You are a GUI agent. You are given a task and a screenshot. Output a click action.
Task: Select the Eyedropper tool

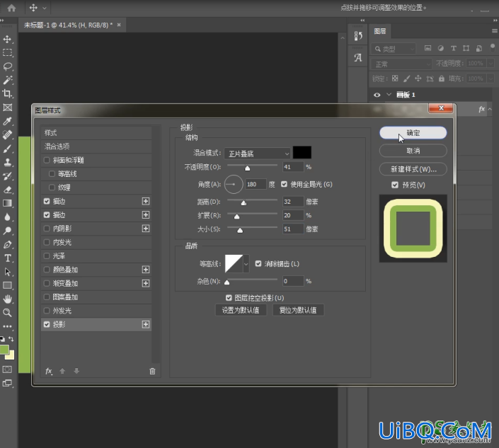click(x=7, y=121)
